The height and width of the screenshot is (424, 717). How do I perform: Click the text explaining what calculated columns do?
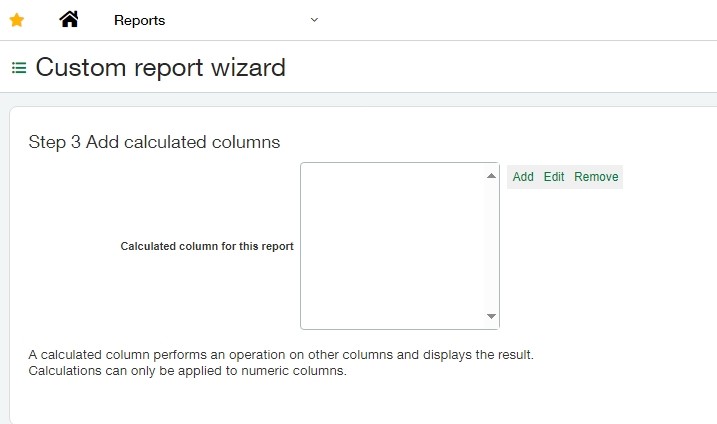(x=281, y=355)
